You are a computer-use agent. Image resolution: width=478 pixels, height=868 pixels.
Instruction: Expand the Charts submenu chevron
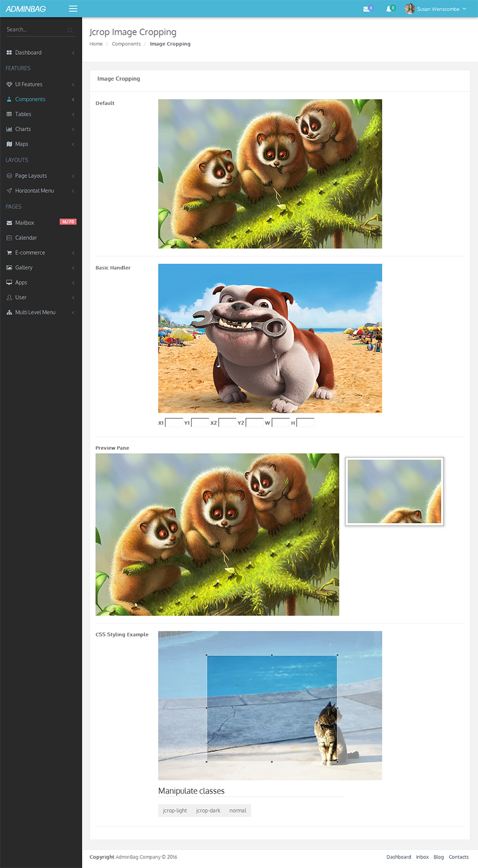73,129
